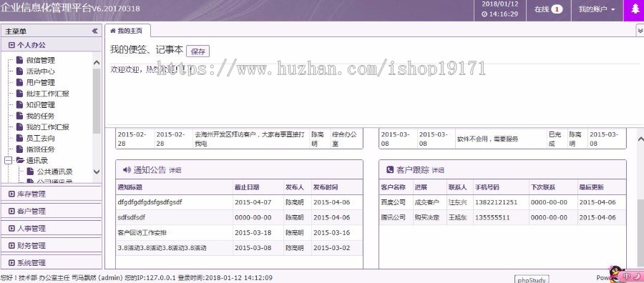
Task: Select 员工去向 in the tree
Action: click(41, 138)
